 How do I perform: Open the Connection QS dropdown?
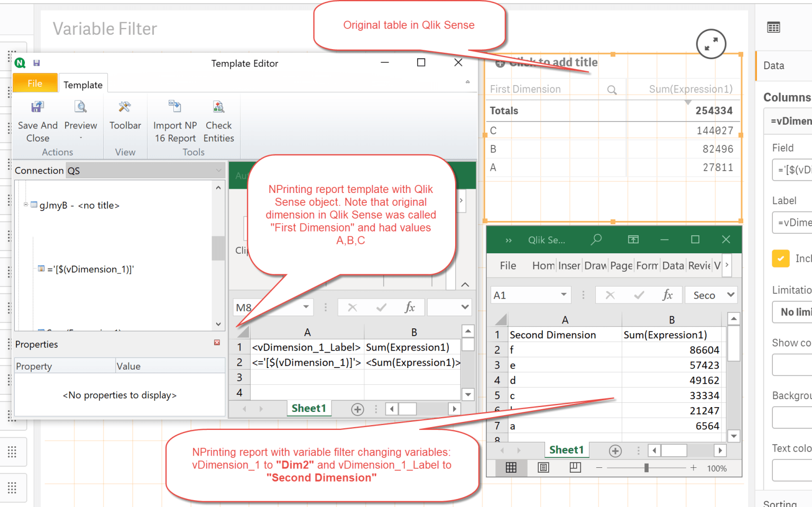point(219,170)
